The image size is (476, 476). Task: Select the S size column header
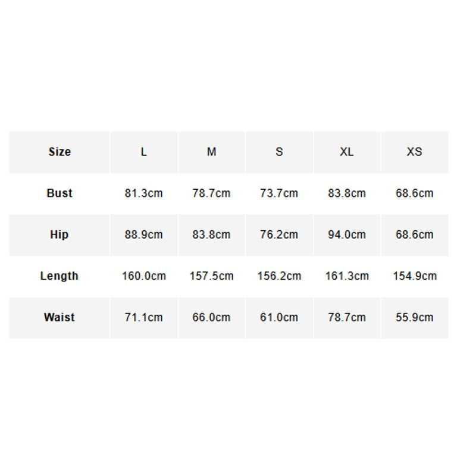click(x=279, y=152)
